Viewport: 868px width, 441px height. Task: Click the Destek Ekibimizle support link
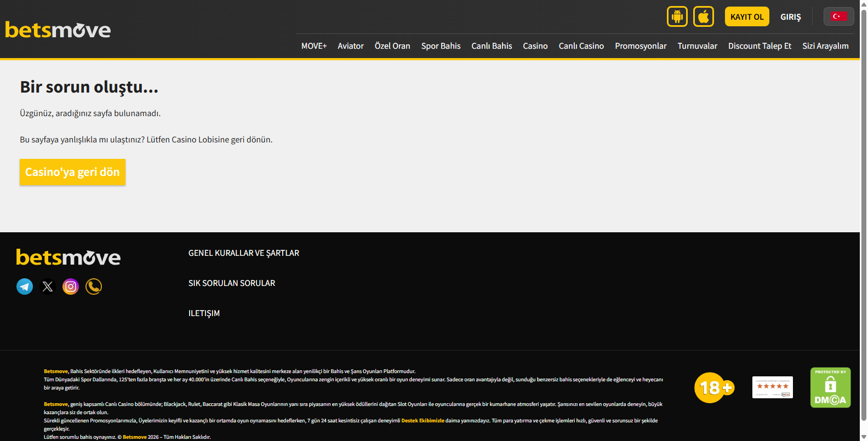[x=422, y=421]
